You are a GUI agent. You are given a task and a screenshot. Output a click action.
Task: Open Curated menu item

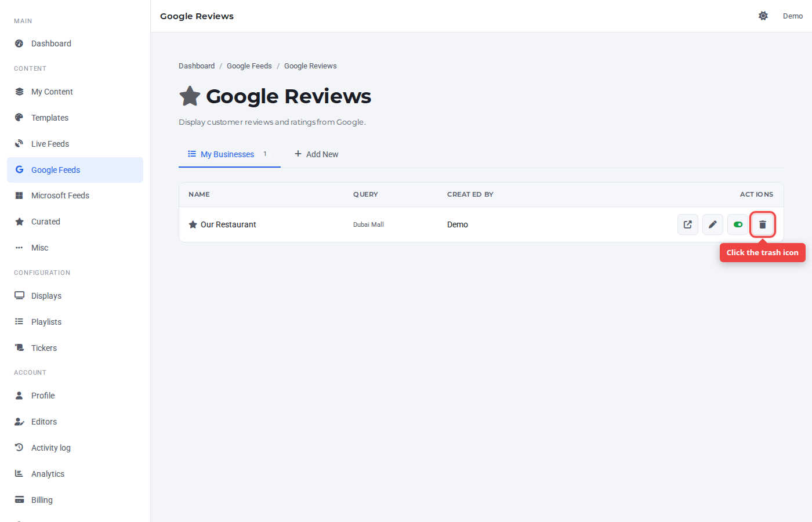pyautogui.click(x=75, y=222)
